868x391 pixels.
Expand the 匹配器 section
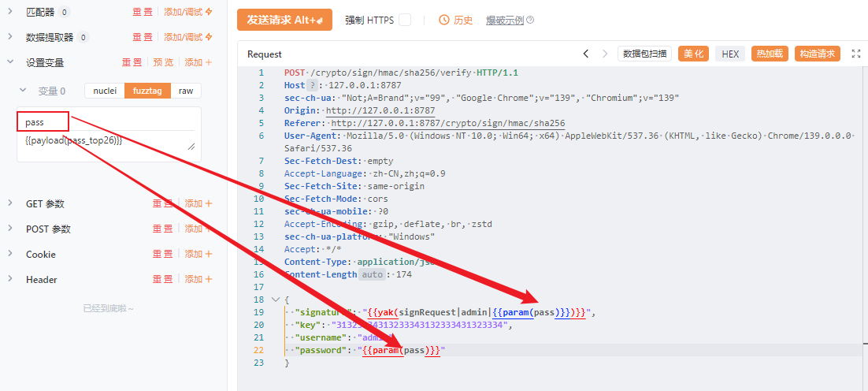click(x=10, y=12)
